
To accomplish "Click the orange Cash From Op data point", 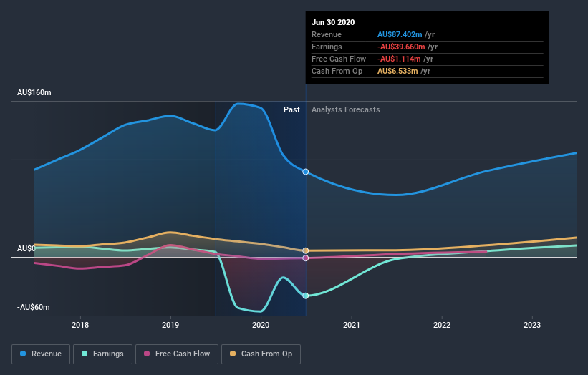I will point(306,250).
